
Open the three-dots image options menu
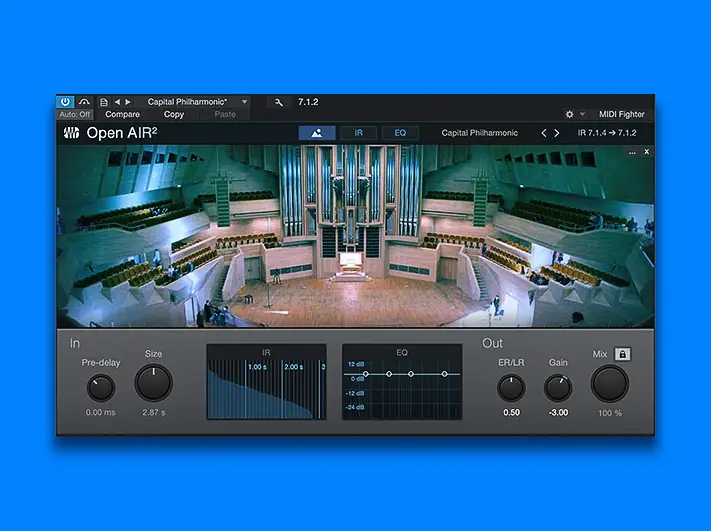[632, 153]
